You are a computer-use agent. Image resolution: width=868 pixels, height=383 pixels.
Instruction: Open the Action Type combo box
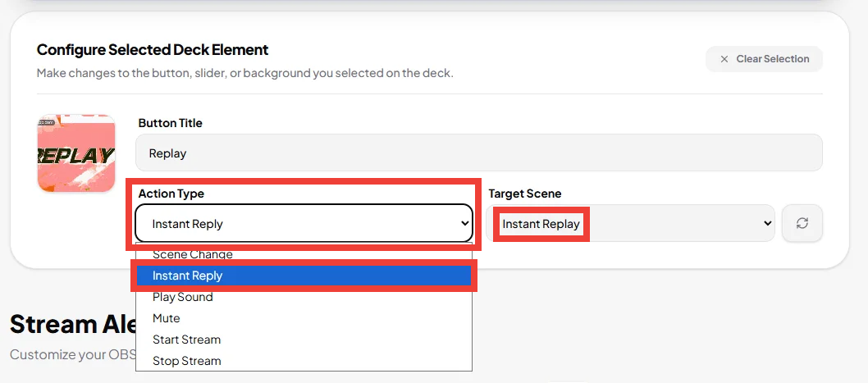(x=304, y=223)
